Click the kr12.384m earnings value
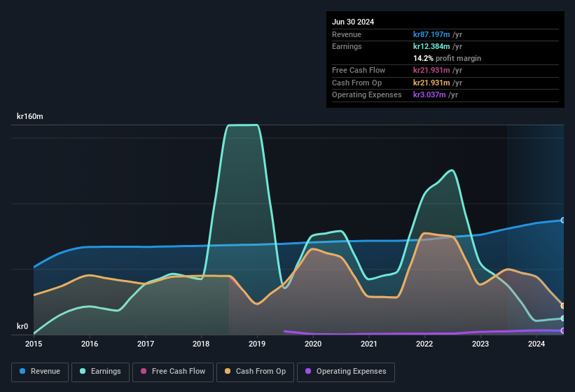Screen dimensions: 575x392 [431, 46]
